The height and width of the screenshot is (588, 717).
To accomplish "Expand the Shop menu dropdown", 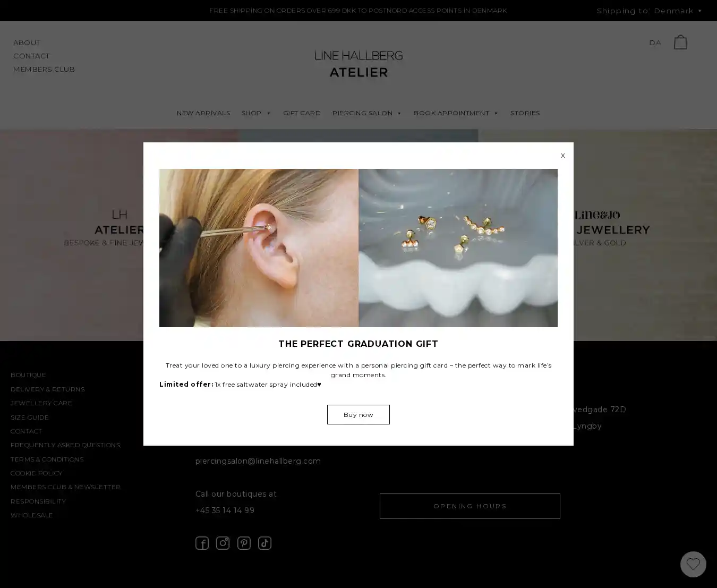I will 256,113.
